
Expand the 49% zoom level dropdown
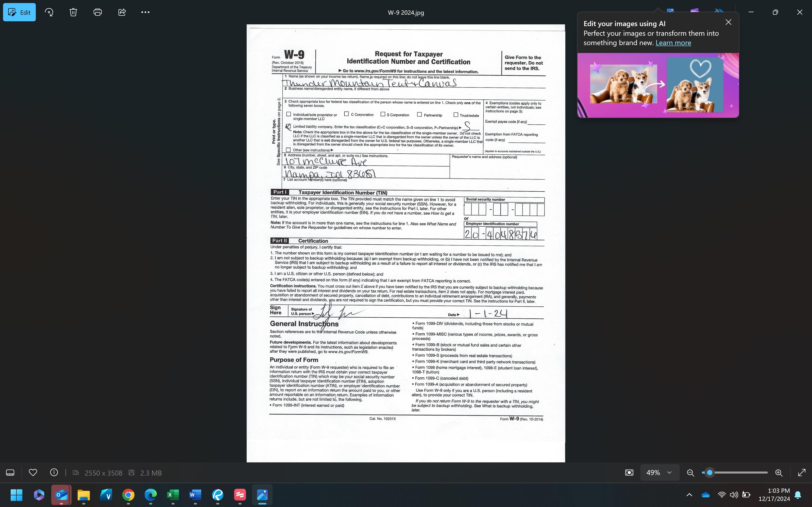659,473
